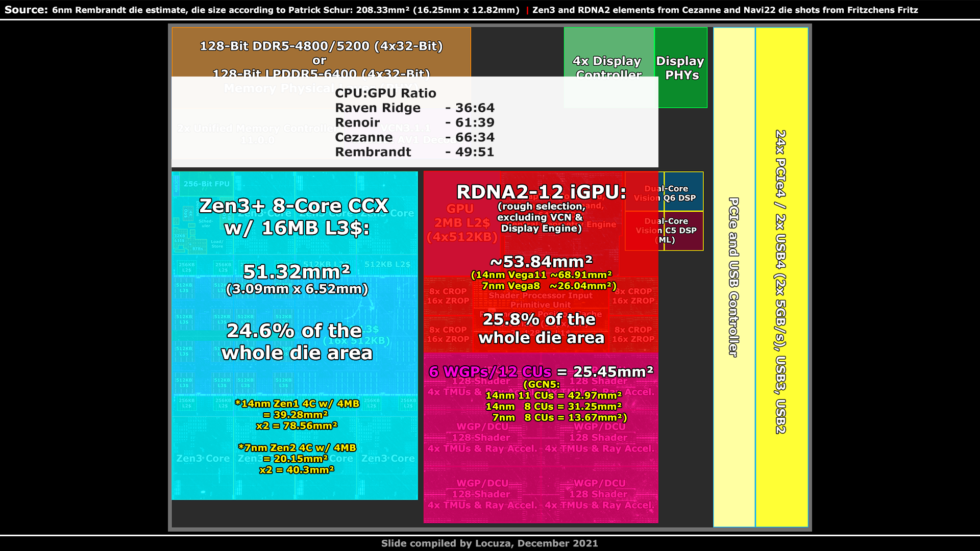980x551 pixels.
Task: Click the ~53.84mm² GPU area label
Action: click(541, 262)
